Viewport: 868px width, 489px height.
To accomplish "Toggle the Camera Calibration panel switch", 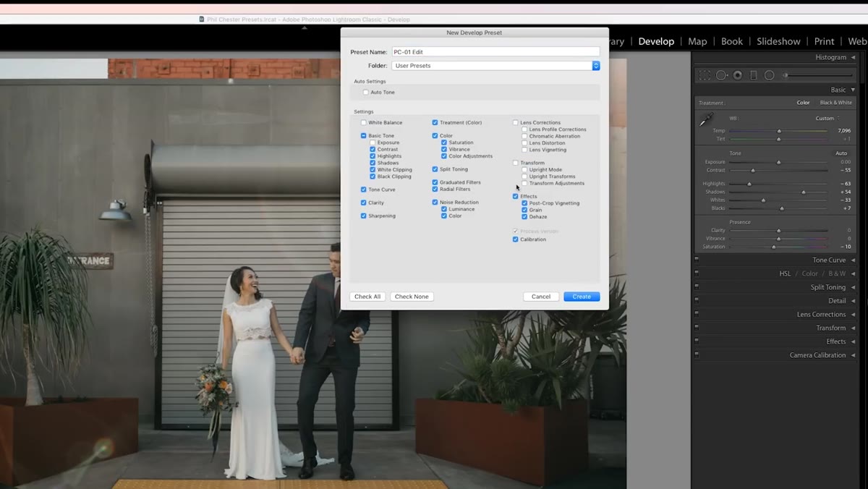I will [697, 355].
